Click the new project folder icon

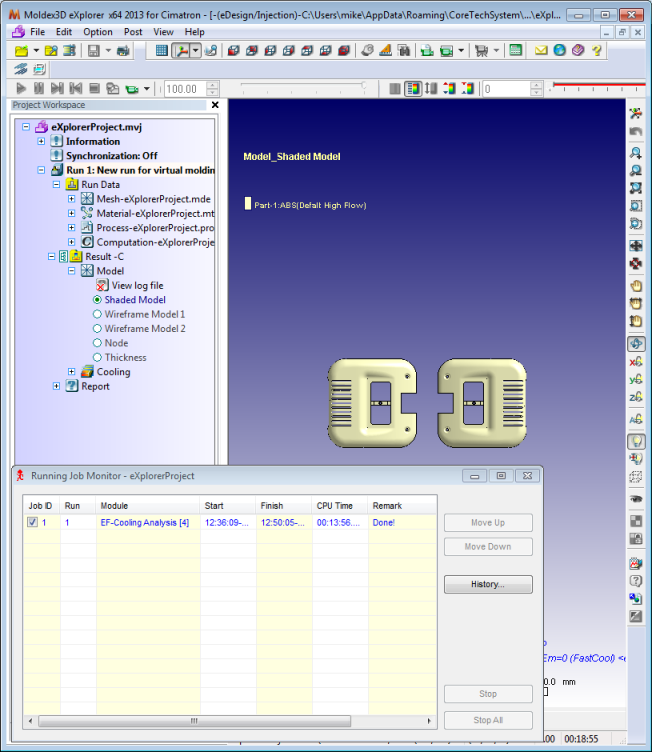(x=22, y=50)
